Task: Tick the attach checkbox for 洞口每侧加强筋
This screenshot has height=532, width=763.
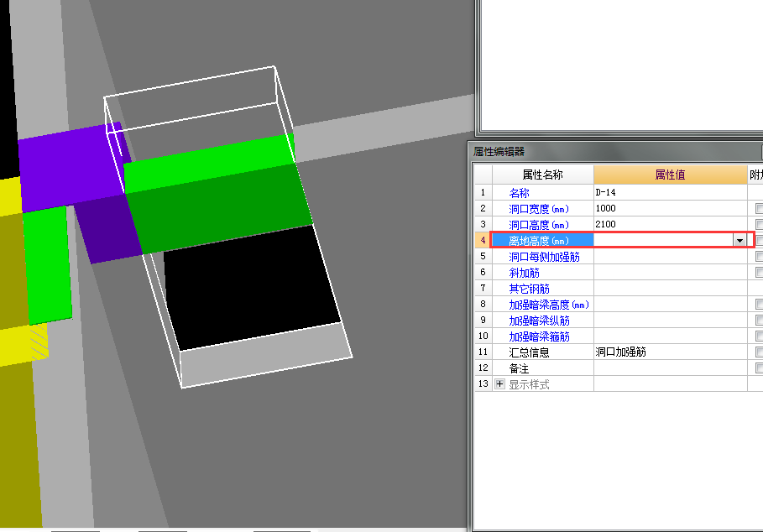Action: click(759, 256)
